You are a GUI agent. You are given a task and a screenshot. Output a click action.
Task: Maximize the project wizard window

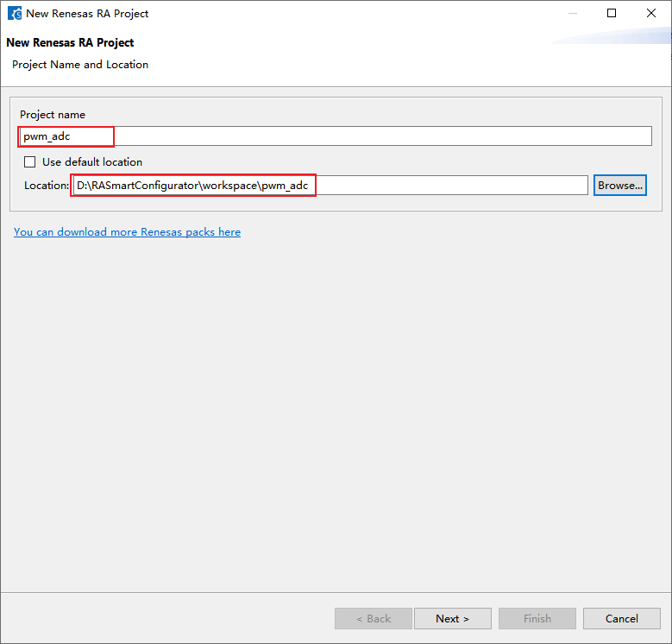tap(612, 13)
